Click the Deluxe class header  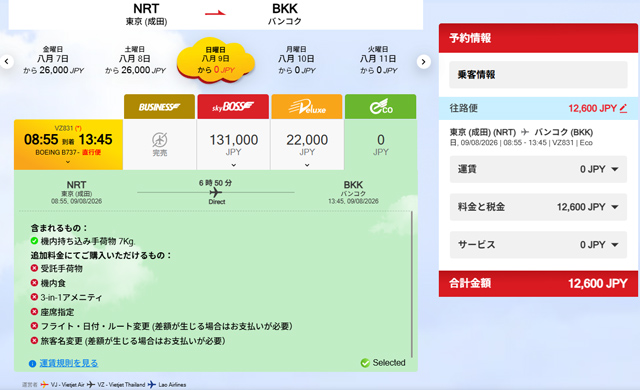tap(307, 107)
